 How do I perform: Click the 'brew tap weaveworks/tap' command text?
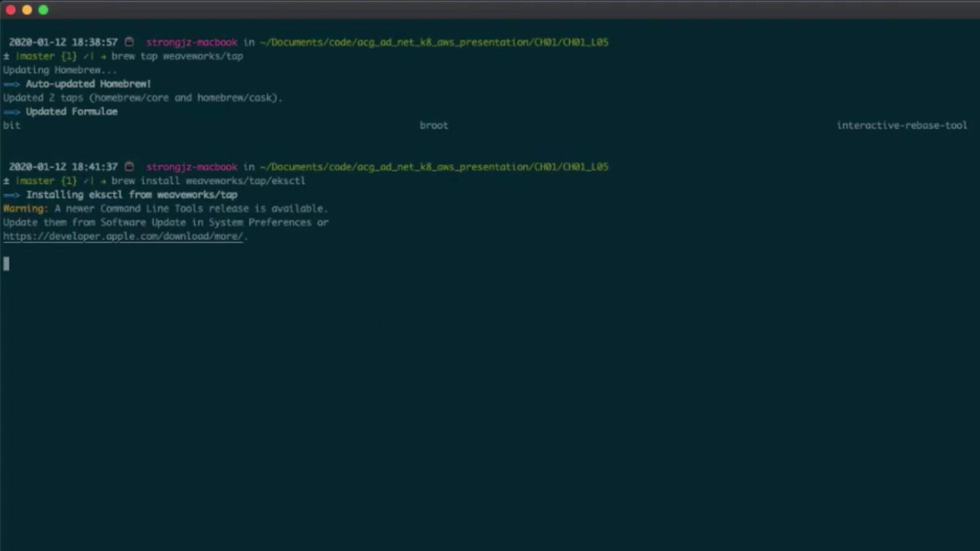(177, 56)
